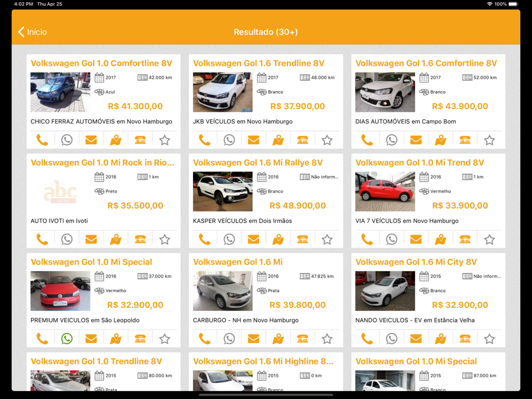Call JKB VEÍCULOS with phone icon

pyautogui.click(x=205, y=140)
